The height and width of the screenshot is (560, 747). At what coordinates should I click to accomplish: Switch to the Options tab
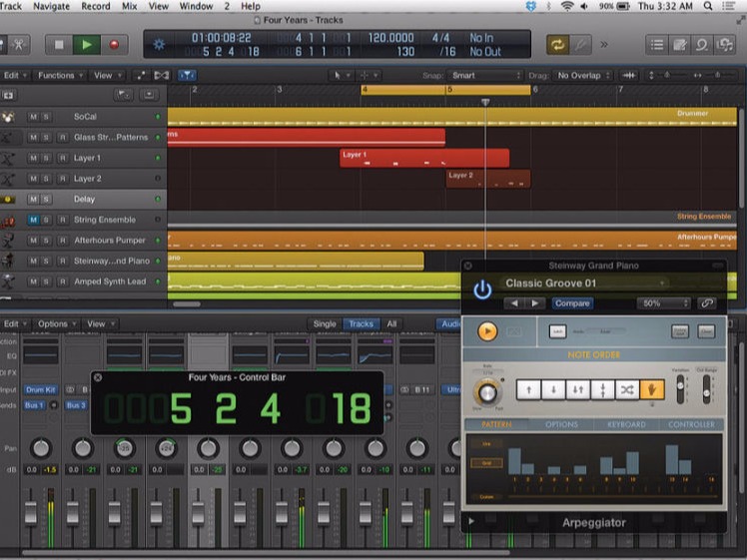561,424
